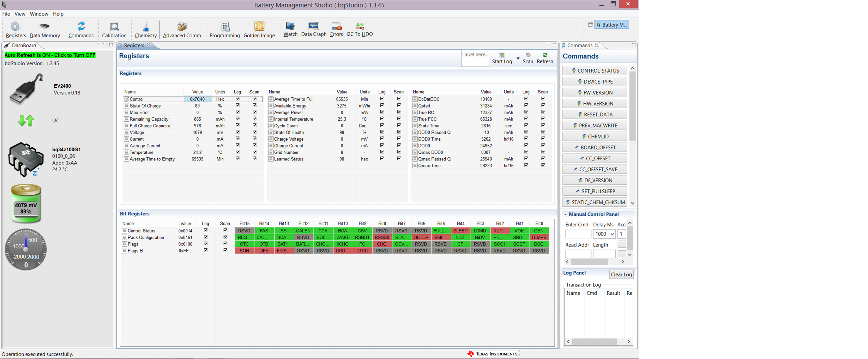Click the Commands toolbar icon

[81, 30]
